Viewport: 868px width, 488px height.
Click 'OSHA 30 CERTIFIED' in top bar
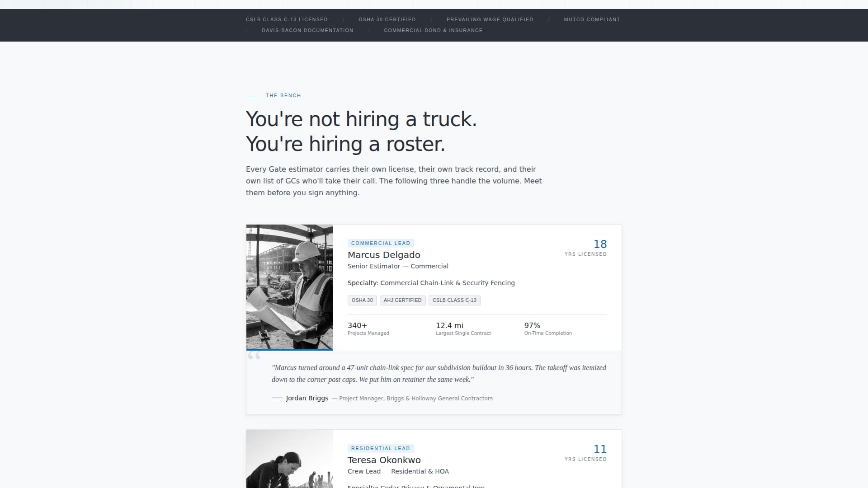pos(387,19)
